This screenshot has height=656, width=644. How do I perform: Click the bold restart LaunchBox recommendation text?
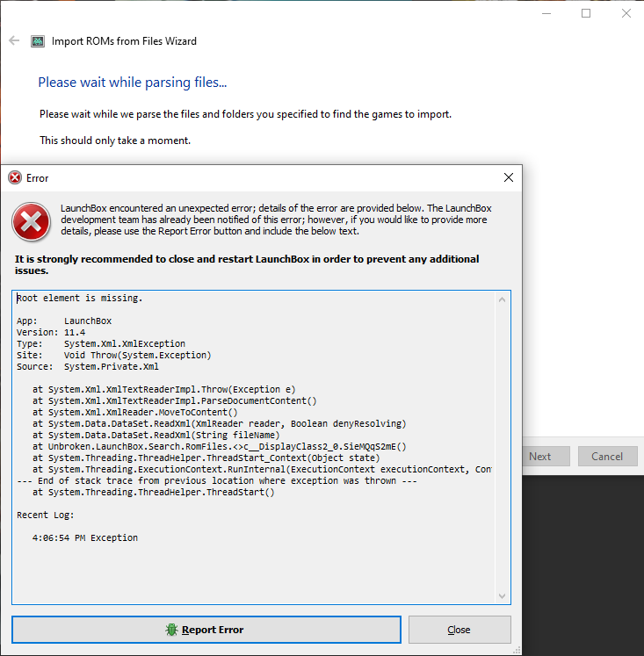pos(247,265)
